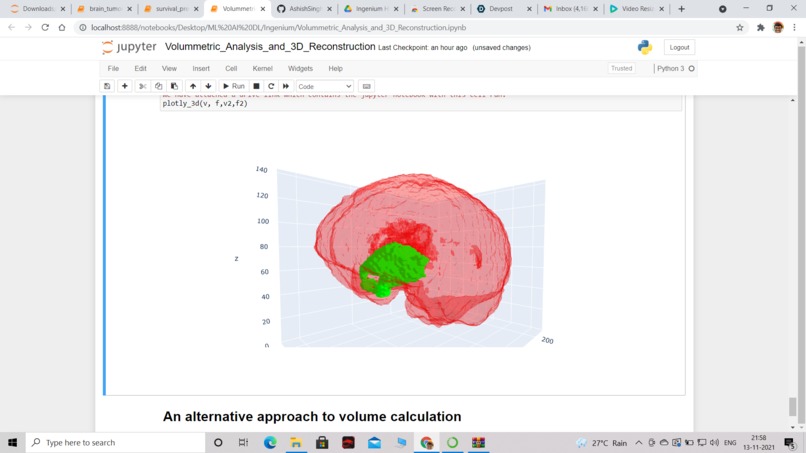Open Microsoft Edge from the taskbar

[270, 442]
